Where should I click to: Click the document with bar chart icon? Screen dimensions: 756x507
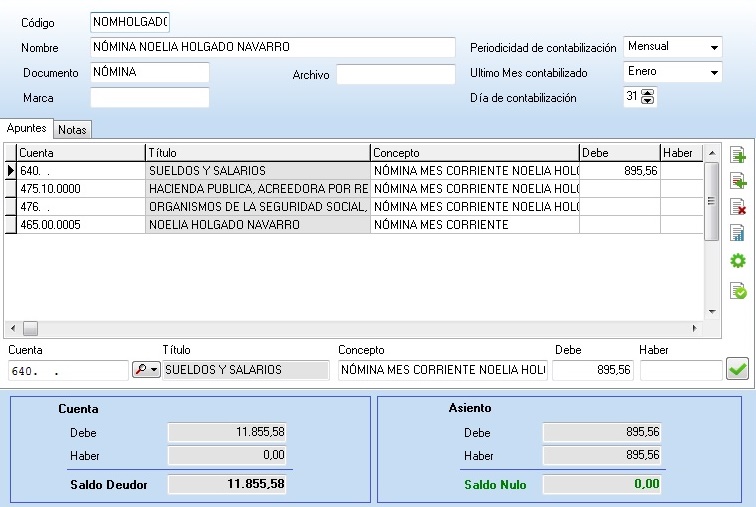[x=738, y=233]
